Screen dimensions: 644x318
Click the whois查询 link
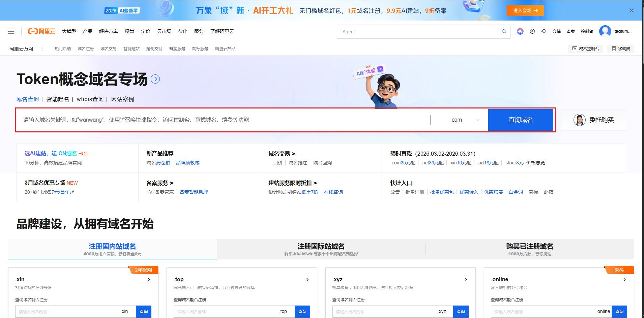pyautogui.click(x=90, y=99)
